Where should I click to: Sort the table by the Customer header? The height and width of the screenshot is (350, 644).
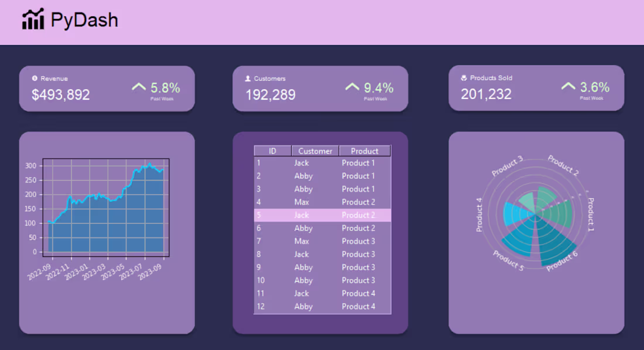(315, 151)
